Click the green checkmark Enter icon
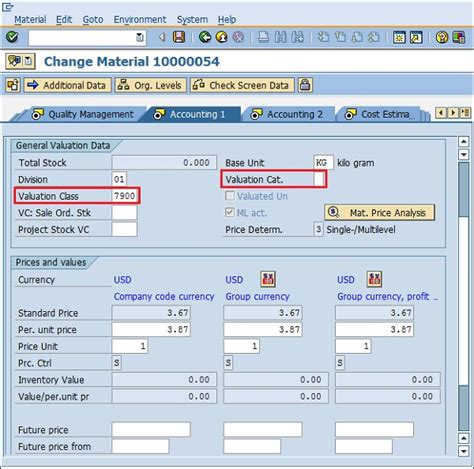This screenshot has width=474, height=469. tap(12, 37)
